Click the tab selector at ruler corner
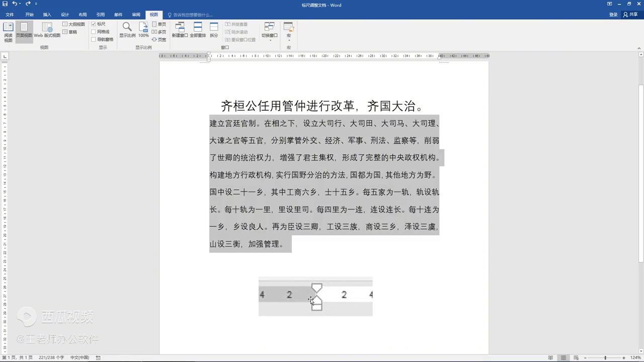 (x=5, y=56)
